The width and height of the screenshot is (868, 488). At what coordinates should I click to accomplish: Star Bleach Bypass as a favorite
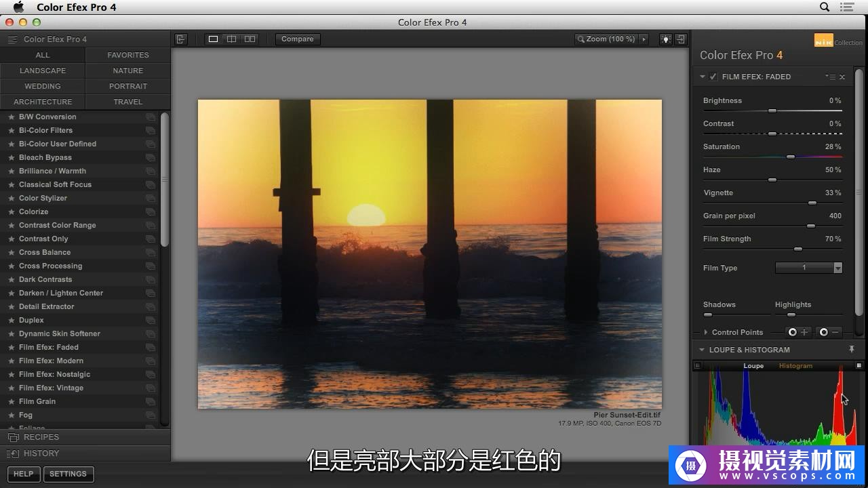coord(11,158)
